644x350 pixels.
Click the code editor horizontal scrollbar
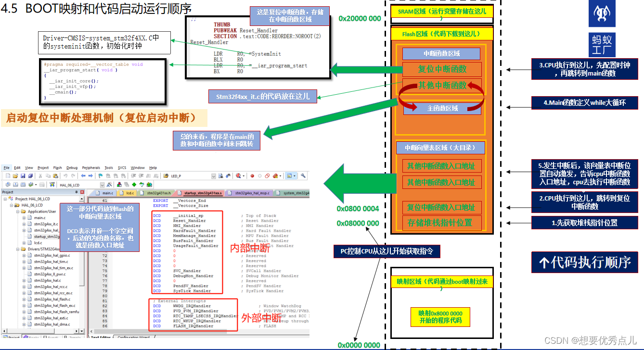click(x=200, y=331)
